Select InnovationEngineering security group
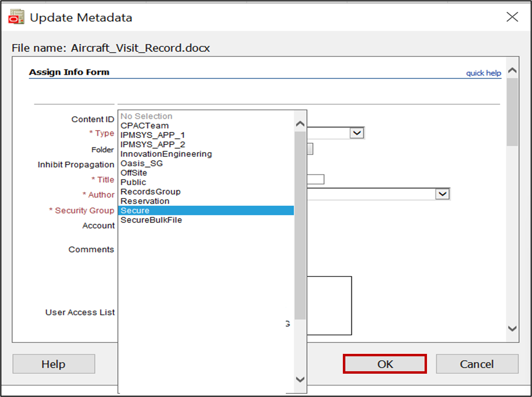Viewport: 532px width, 397px height. click(166, 154)
